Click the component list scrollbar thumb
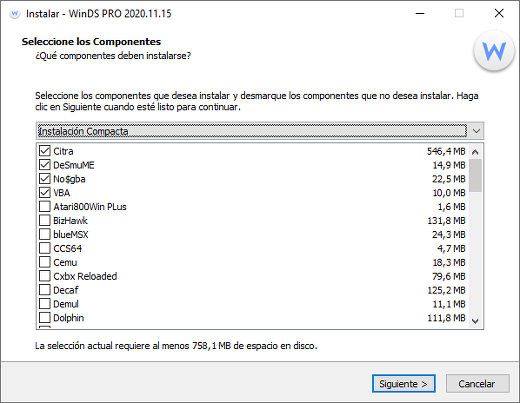This screenshot has width=520, height=403. point(475,175)
